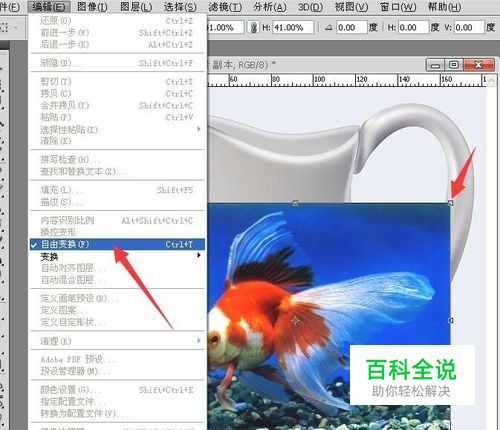This screenshot has width=500, height=430.
Task: Choose 后退一步(K) menu entry
Action: click(117, 44)
